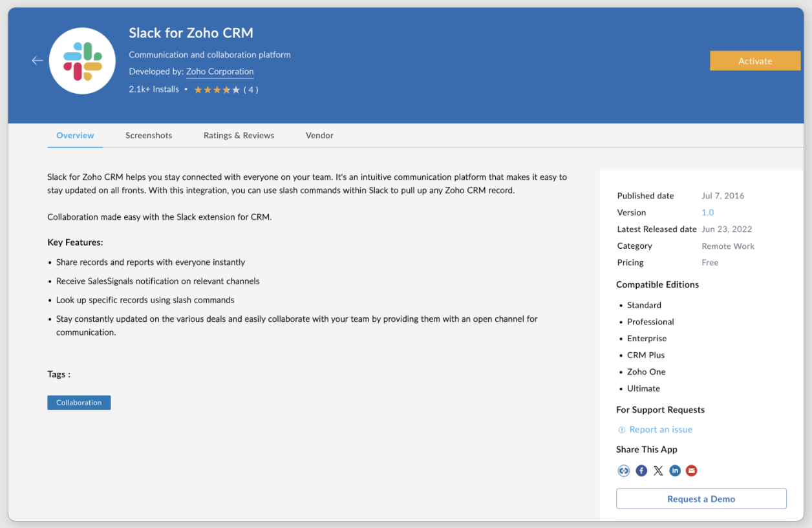
Task: Click 'Share records and reports' bullet
Action: (x=151, y=262)
